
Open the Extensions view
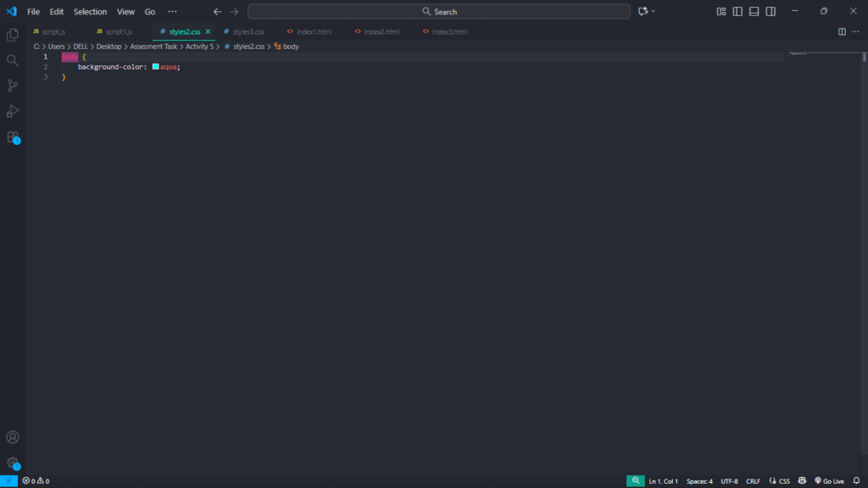pyautogui.click(x=13, y=136)
